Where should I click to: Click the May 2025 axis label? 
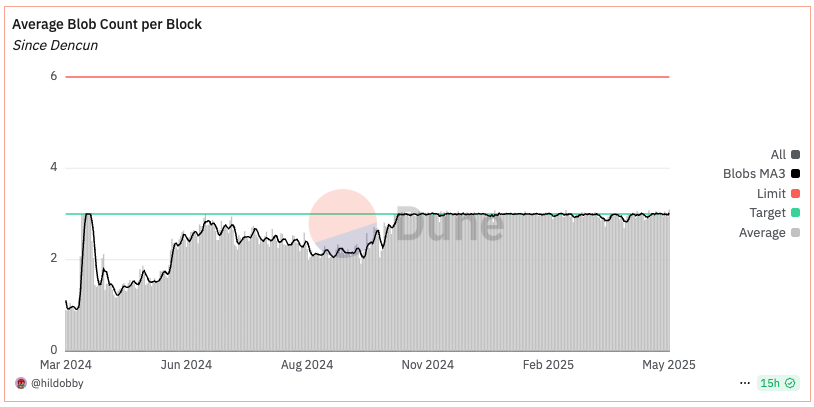point(669,365)
